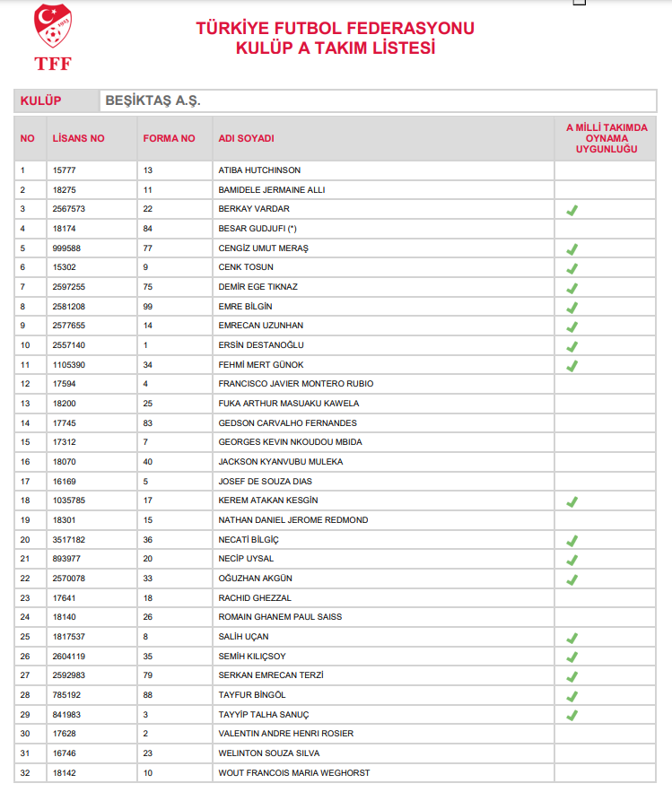Screen dimensions: 672x792
Task: Select name JOSEF DE SOUZA DIAS
Action: (x=265, y=482)
